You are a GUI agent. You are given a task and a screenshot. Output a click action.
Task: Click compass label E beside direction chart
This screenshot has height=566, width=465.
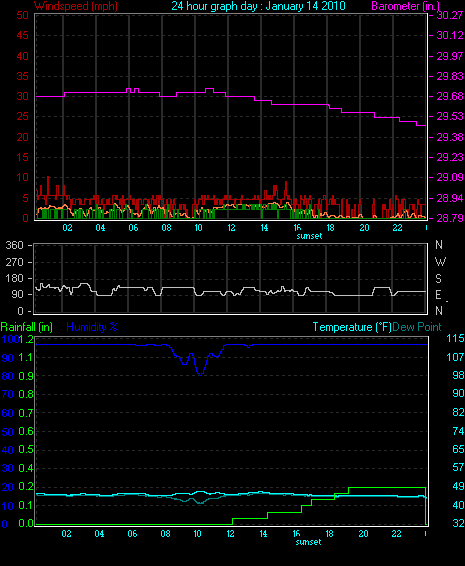point(438,295)
